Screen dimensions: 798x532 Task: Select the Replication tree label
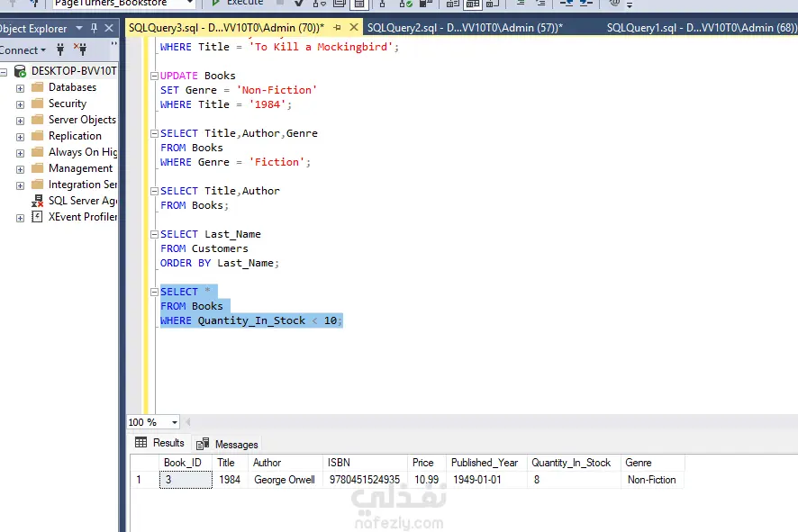pyautogui.click(x=75, y=136)
